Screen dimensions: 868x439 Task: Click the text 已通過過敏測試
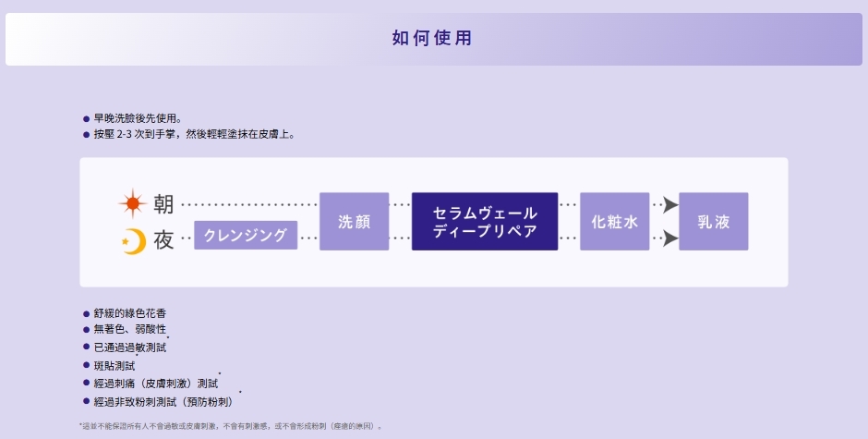pos(130,348)
